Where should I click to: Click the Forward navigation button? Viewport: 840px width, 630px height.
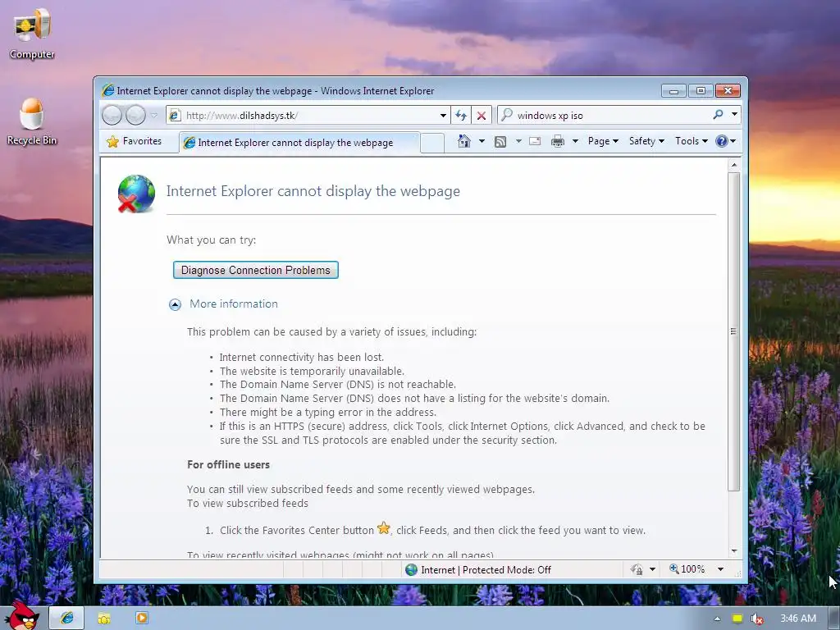pos(135,115)
